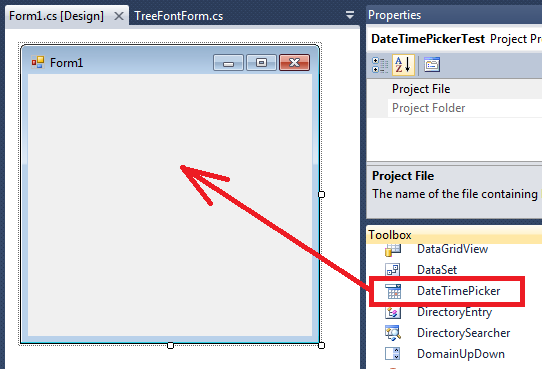The width and height of the screenshot is (542, 369).
Task: Click the Form1 title bar icon
Action: pos(38,63)
